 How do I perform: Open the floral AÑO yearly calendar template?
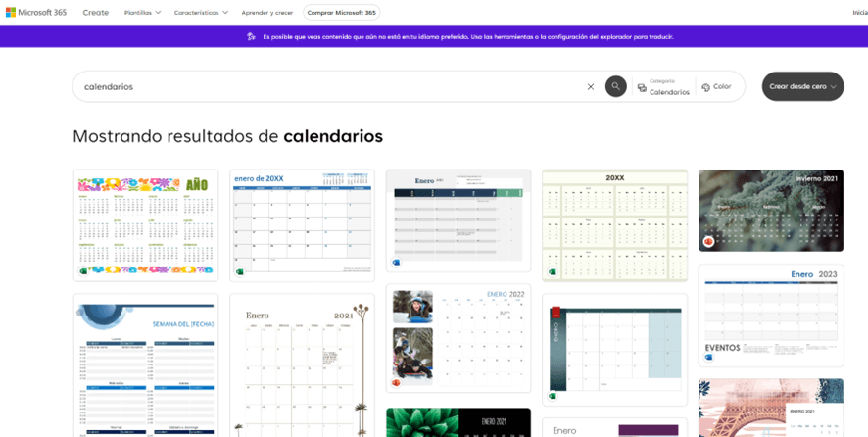(146, 225)
